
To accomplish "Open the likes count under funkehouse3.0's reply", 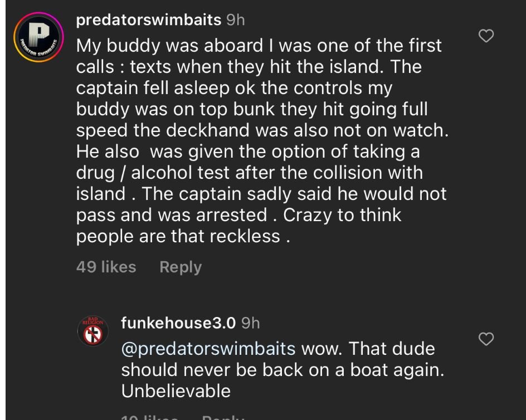I will (x=150, y=417).
